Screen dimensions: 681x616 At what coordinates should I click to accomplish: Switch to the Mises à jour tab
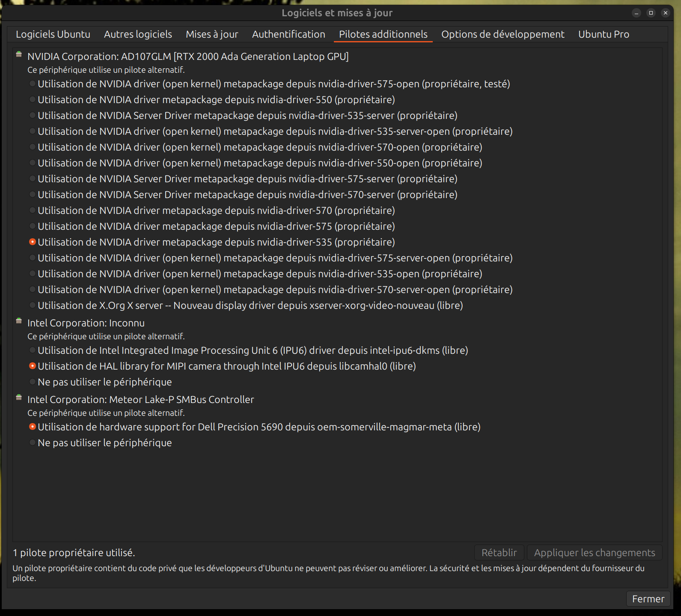pyautogui.click(x=212, y=34)
